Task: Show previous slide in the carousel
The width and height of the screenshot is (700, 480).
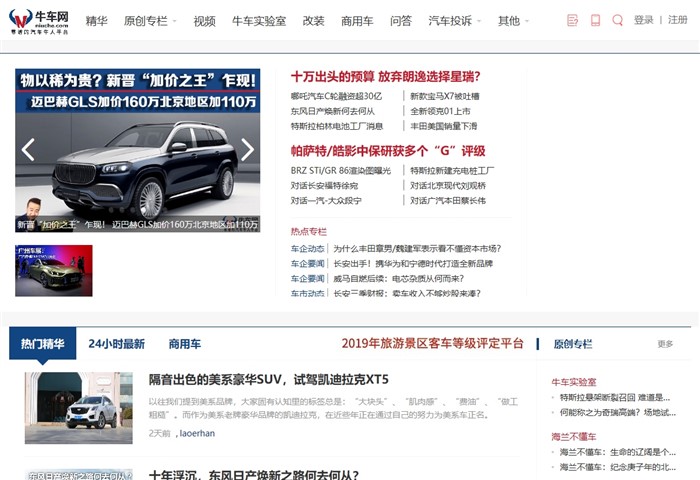Action: (28, 150)
